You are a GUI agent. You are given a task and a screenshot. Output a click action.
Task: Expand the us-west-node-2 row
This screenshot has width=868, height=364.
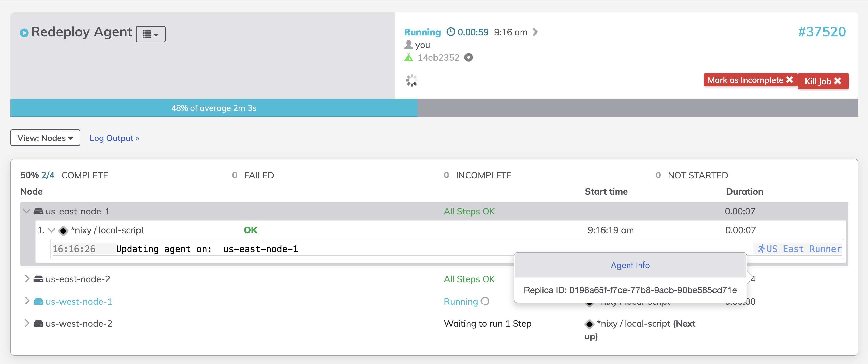(x=27, y=323)
